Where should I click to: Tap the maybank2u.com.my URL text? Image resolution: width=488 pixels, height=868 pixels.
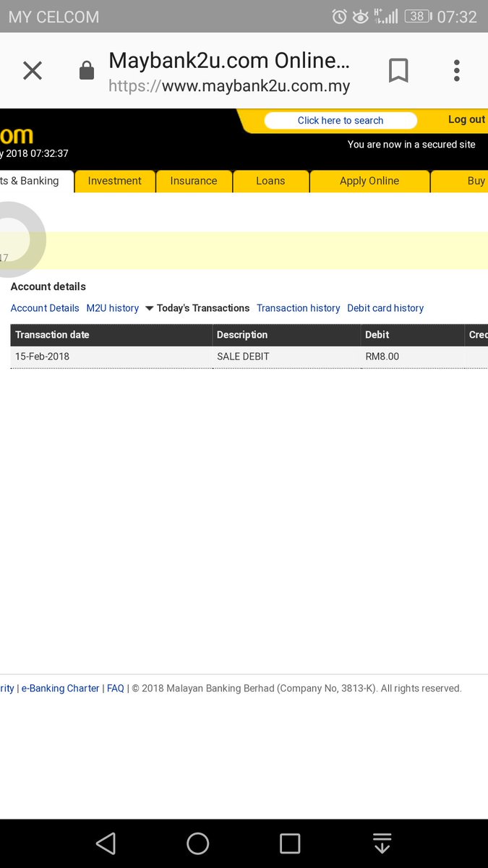[x=229, y=87]
